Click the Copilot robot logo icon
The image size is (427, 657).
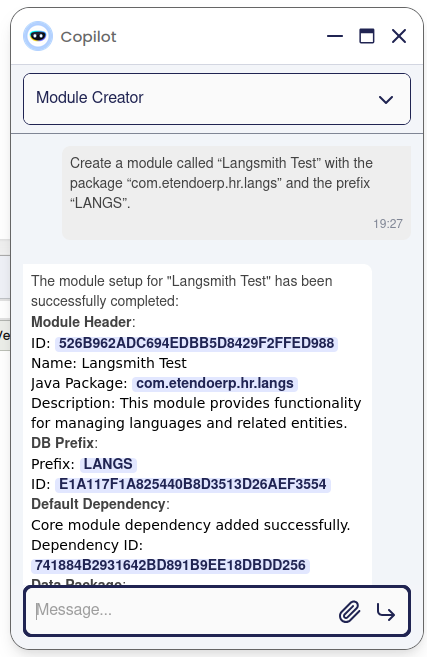(x=38, y=36)
